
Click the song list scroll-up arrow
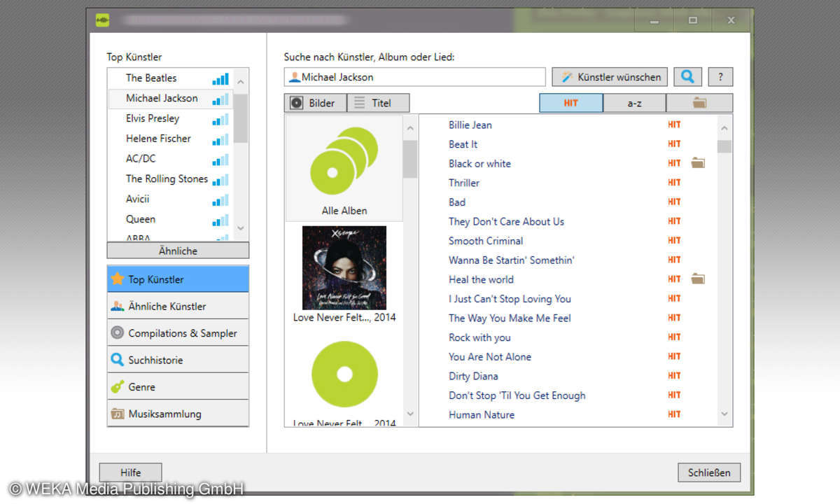(x=724, y=128)
